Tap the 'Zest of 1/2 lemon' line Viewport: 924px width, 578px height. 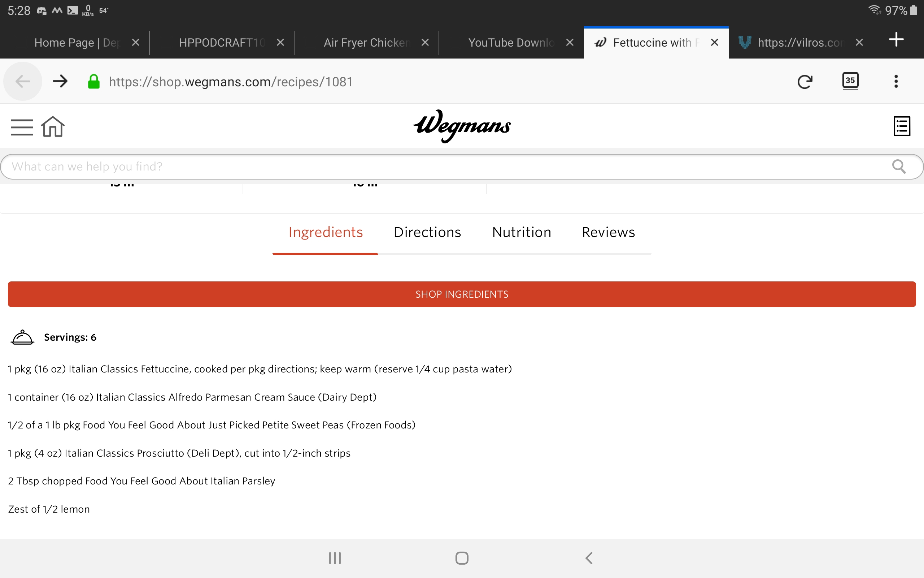tap(49, 509)
